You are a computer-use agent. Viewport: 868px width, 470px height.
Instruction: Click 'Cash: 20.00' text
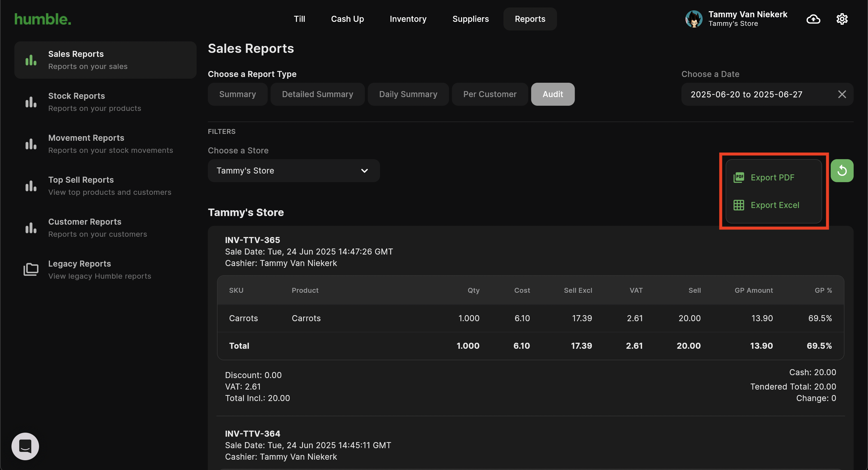pyautogui.click(x=812, y=373)
